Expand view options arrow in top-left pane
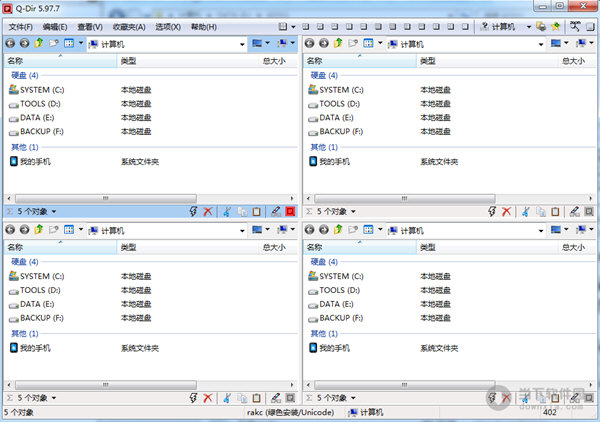Image resolution: width=600 pixels, height=422 pixels. click(x=81, y=43)
